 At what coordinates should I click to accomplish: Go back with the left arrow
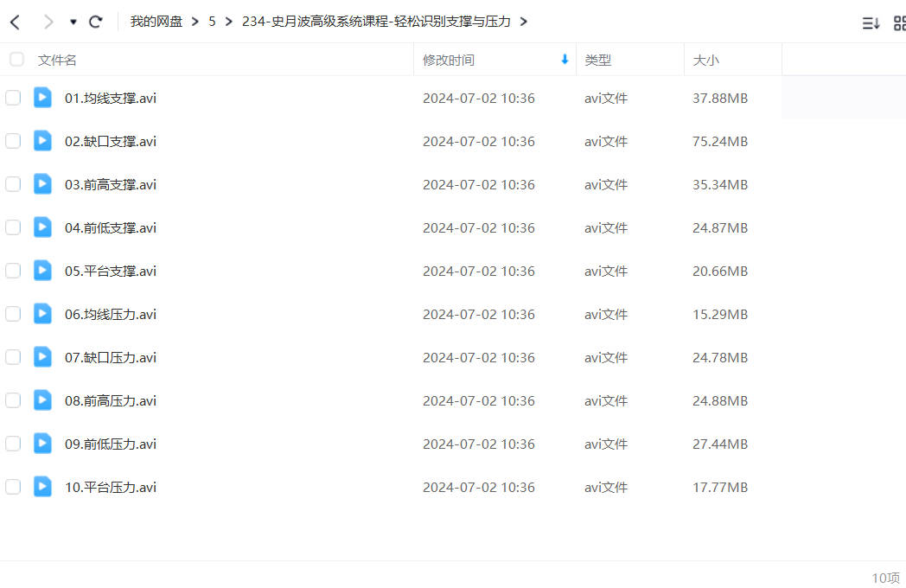[16, 22]
